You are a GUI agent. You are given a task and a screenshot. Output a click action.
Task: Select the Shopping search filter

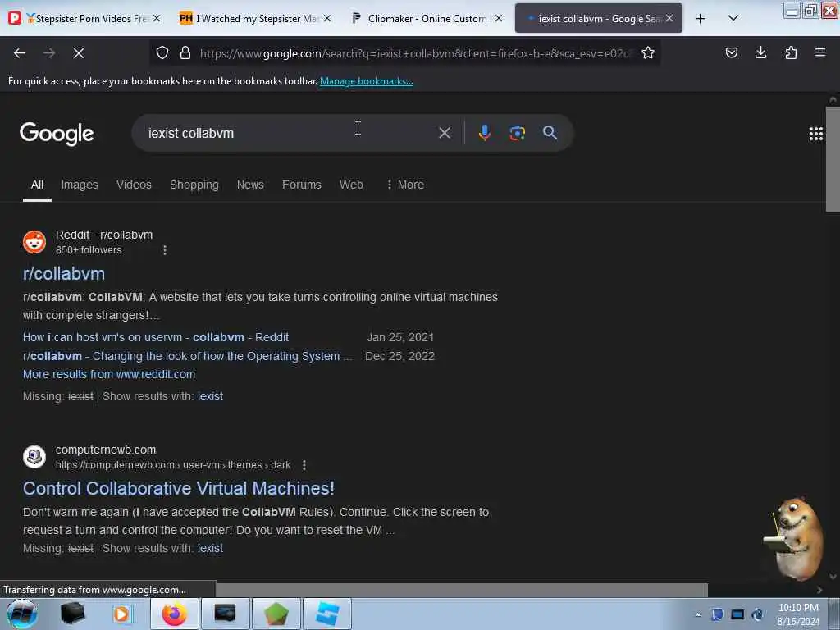tap(194, 185)
